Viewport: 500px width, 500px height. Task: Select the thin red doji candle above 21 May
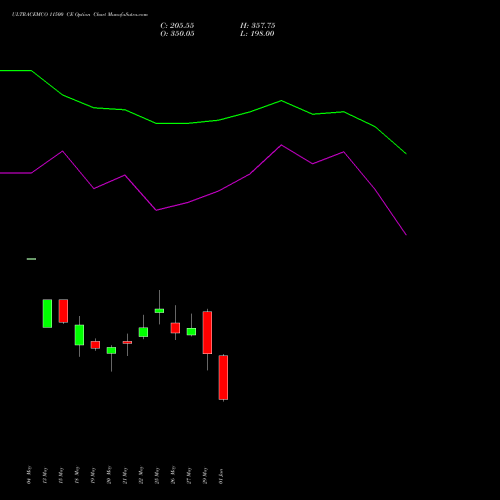(x=127, y=342)
